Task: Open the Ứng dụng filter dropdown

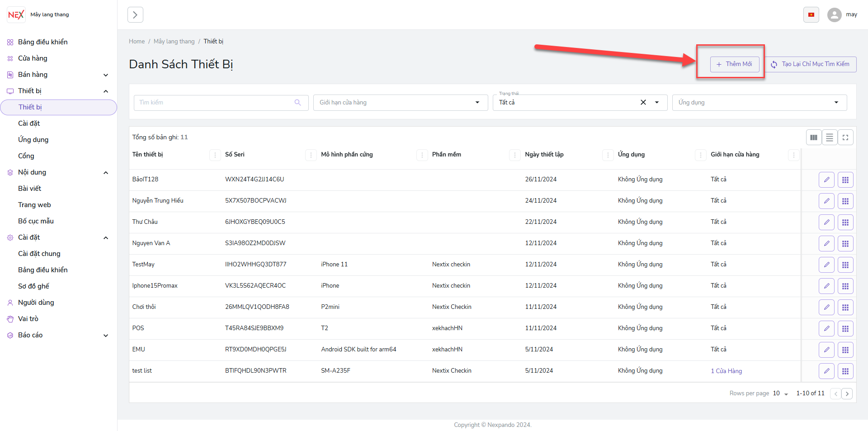Action: [759, 103]
